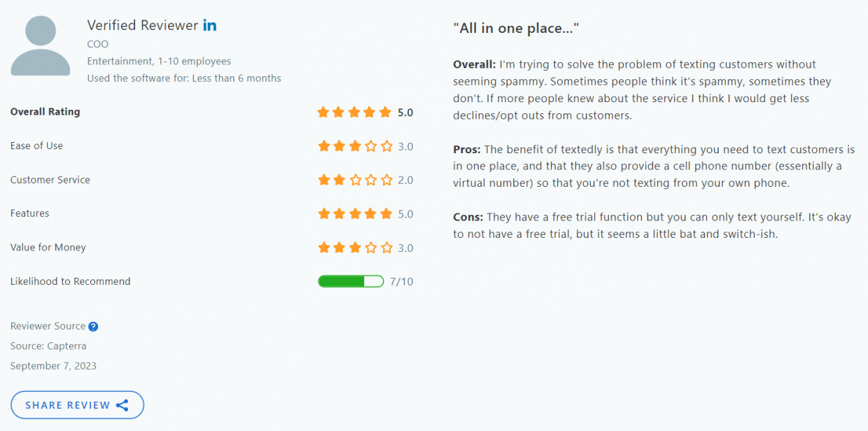
Task: Click the LinkedIn icon beside Verified Reviewer
Action: (x=209, y=24)
